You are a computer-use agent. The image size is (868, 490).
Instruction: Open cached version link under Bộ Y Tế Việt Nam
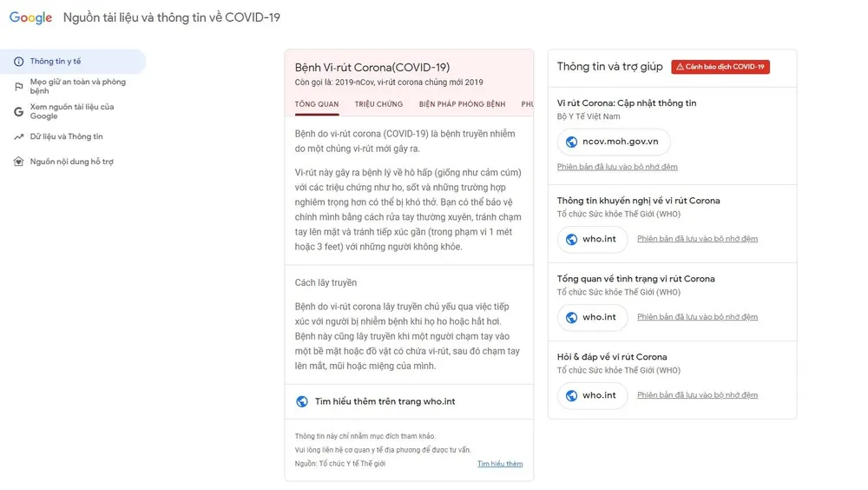click(617, 167)
